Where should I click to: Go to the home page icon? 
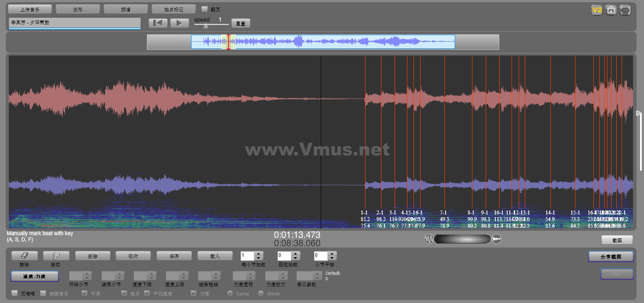click(611, 10)
